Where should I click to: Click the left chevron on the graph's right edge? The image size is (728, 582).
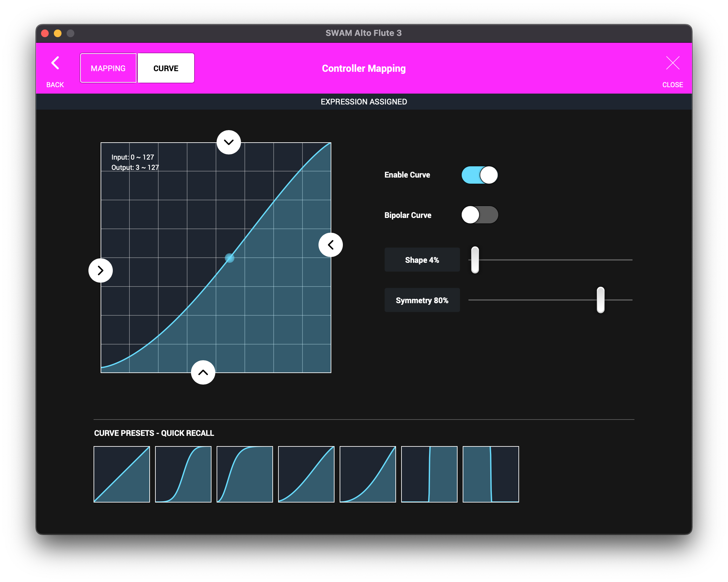330,245
